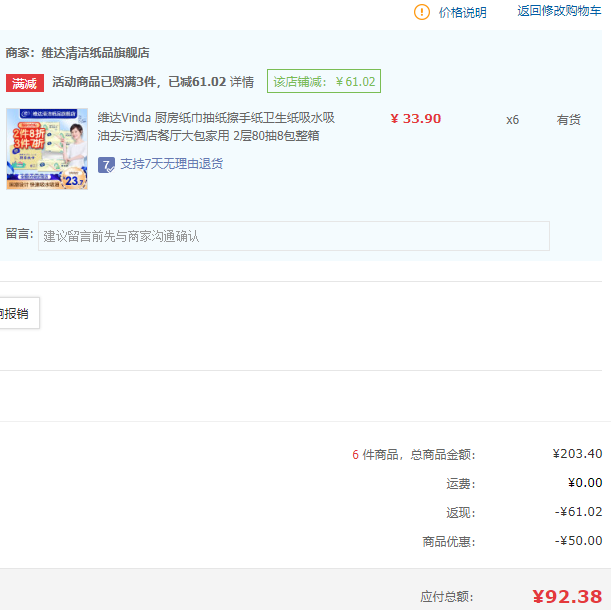Click the 商品优惠 value -¥50.00

pos(578,541)
